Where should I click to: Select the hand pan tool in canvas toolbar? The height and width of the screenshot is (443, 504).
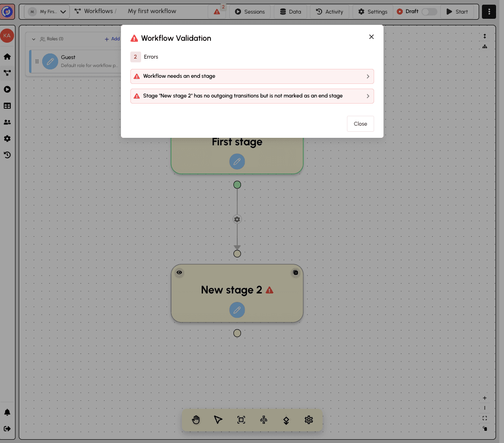click(x=196, y=420)
